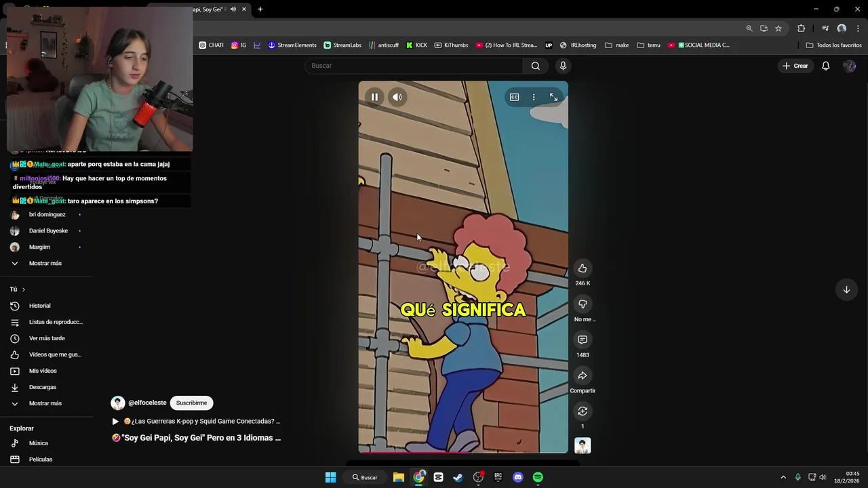This screenshot has width=868, height=488.
Task: Open StreamElements bookmark
Action: point(292,45)
